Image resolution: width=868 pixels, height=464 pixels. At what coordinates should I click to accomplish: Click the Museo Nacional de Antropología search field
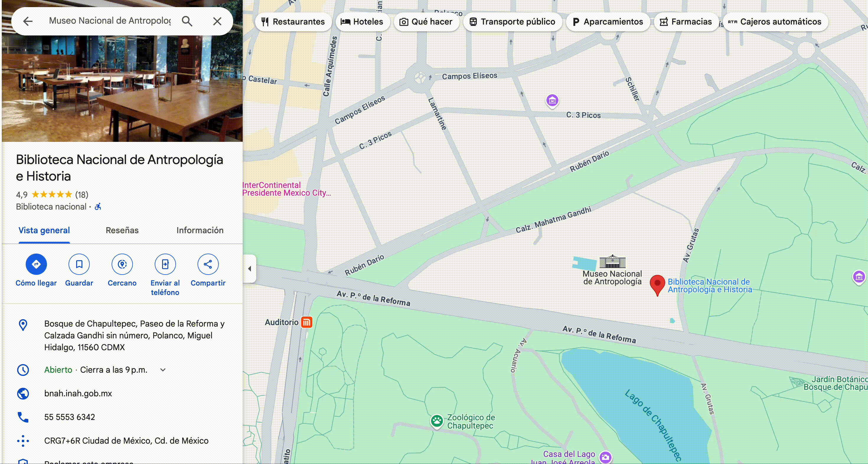point(110,21)
